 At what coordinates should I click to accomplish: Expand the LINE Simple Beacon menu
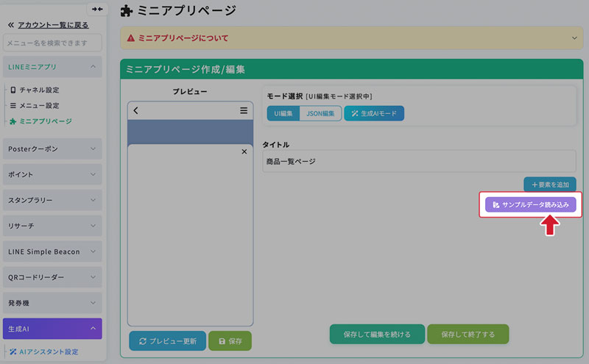coord(52,251)
